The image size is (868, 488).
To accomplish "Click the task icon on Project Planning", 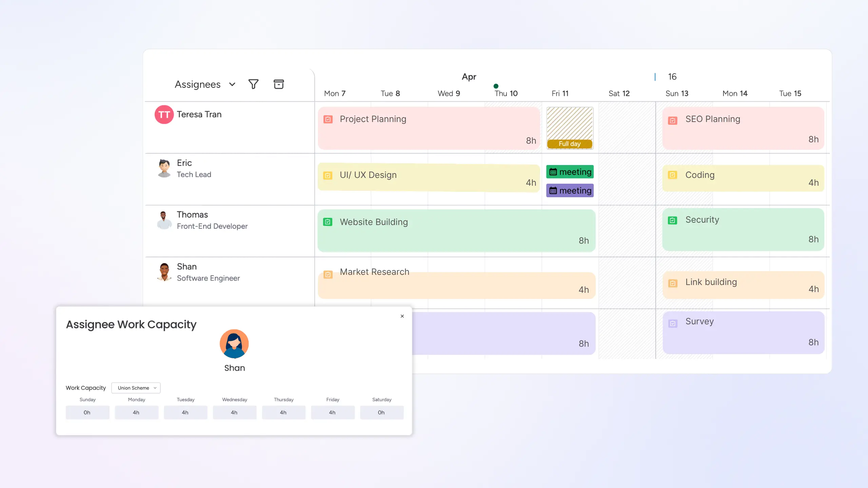I will [328, 119].
